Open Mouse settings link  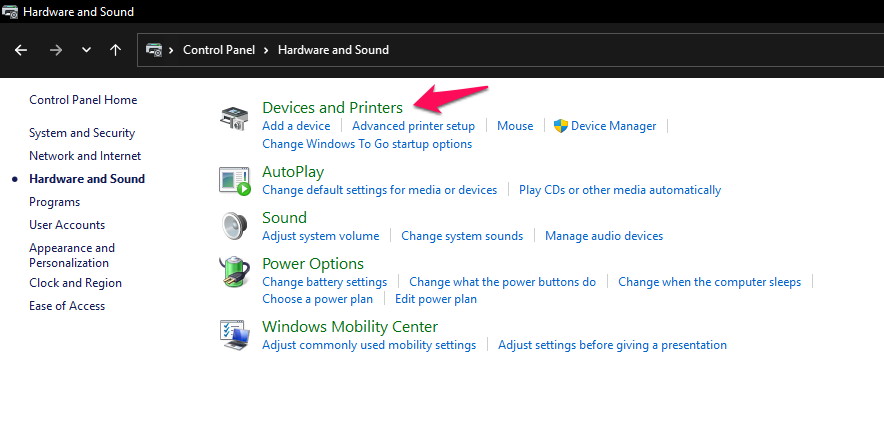[x=515, y=126]
